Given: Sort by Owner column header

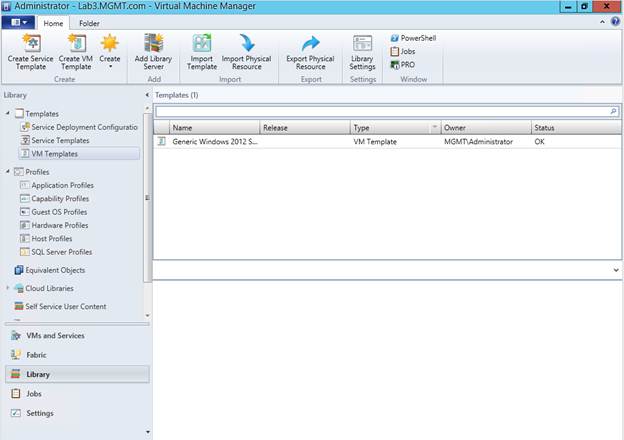Looking at the screenshot, I should 486,128.
